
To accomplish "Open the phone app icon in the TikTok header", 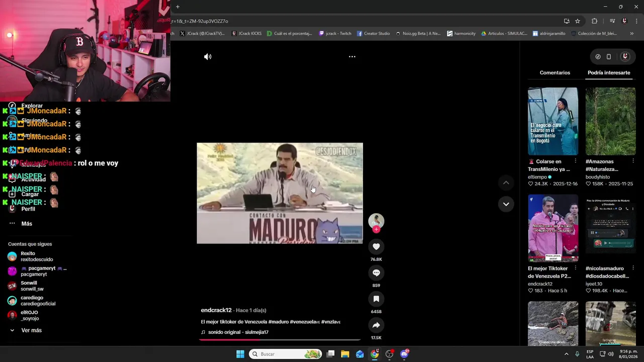I will (x=609, y=57).
